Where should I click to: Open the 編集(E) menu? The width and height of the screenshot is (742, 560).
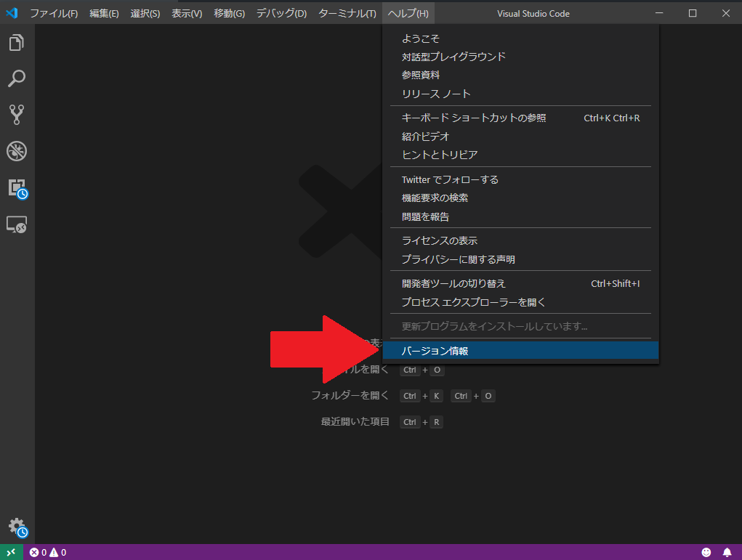(104, 13)
